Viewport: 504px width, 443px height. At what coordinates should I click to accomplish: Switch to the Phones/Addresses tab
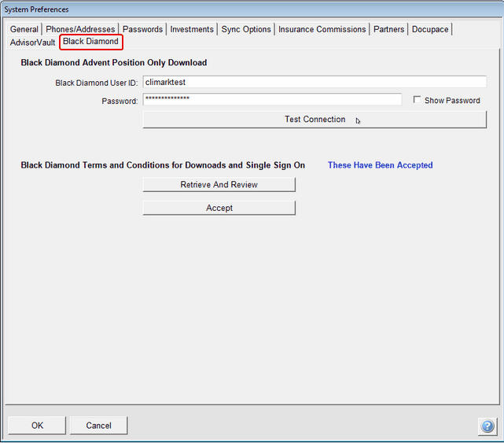click(x=80, y=29)
